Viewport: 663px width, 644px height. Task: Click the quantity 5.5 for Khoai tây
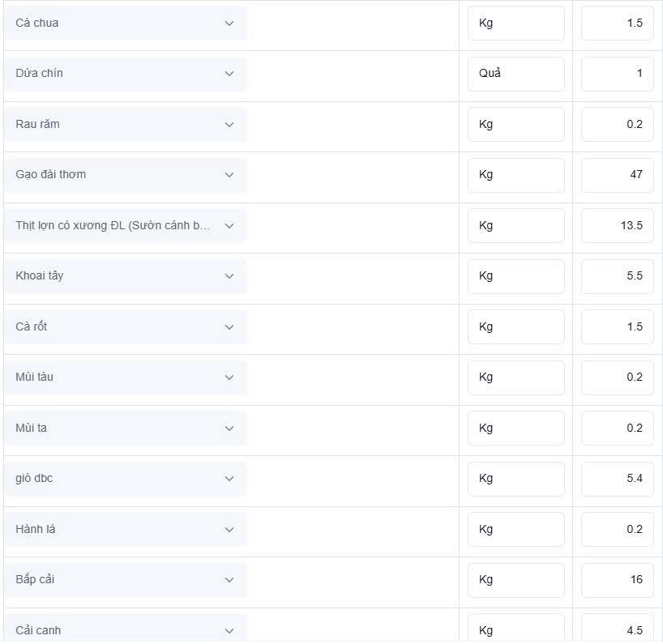(618, 276)
